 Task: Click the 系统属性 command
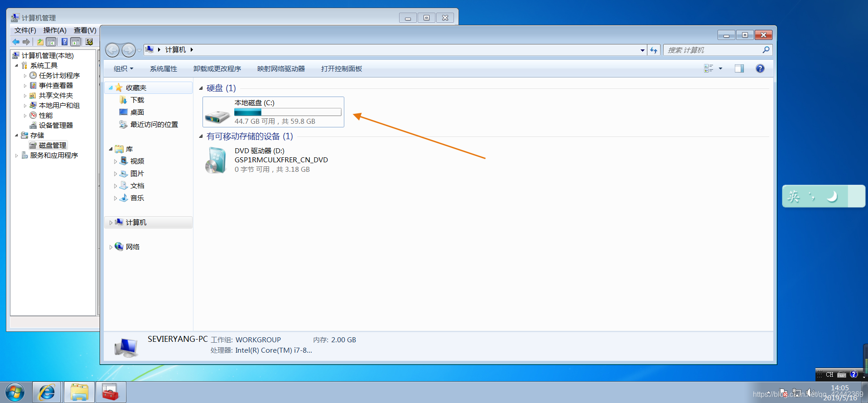[x=164, y=69]
